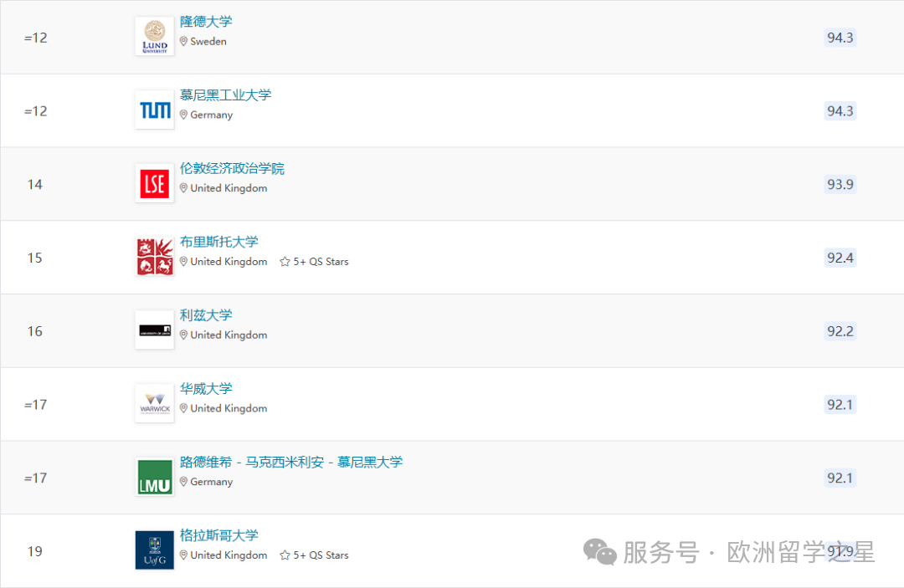This screenshot has width=904, height=588.
Task: Click the =12 rank in 慕尼黑工业大学 row
Action: [x=36, y=111]
